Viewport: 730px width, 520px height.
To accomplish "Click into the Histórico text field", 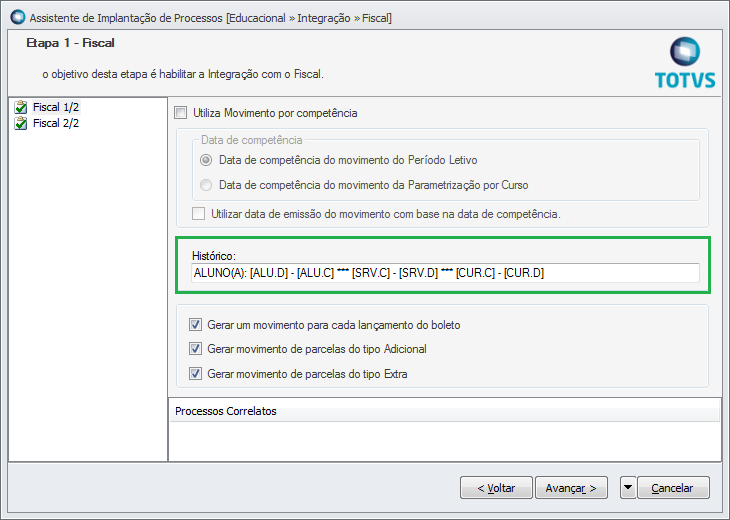I will click(445, 273).
